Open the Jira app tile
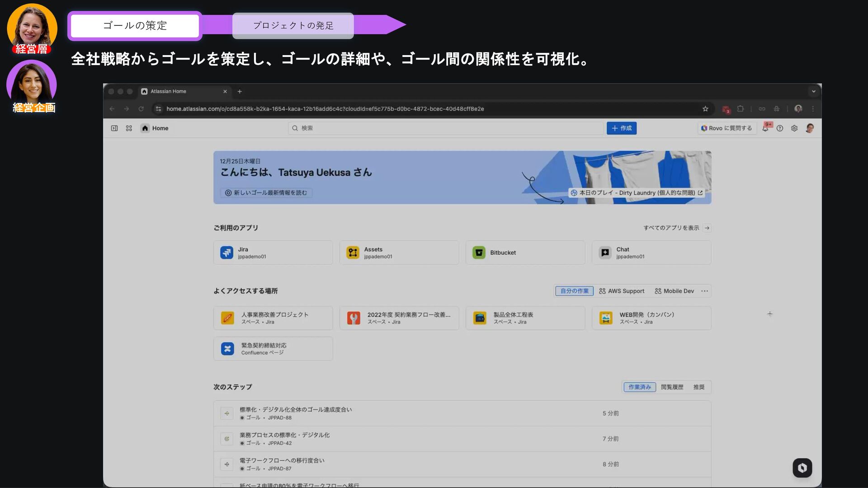The width and height of the screenshot is (868, 488). [x=273, y=253]
